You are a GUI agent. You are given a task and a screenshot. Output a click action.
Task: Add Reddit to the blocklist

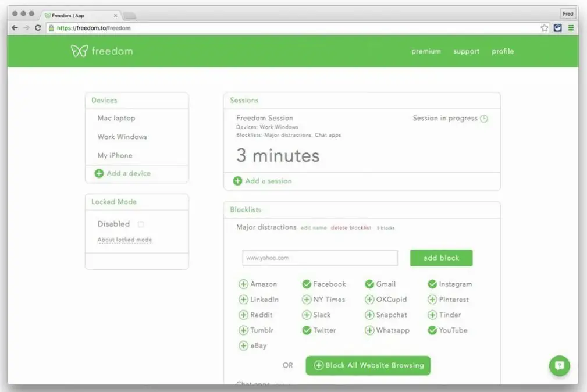click(x=243, y=315)
